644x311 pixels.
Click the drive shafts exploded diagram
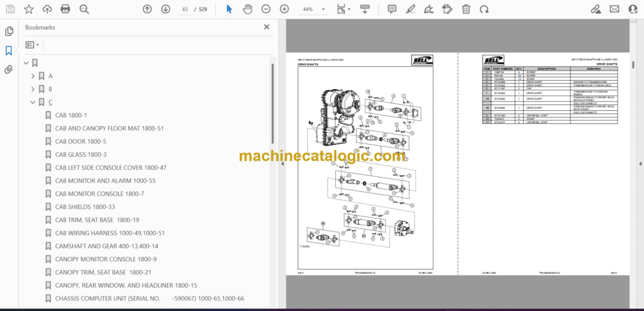coord(365,167)
